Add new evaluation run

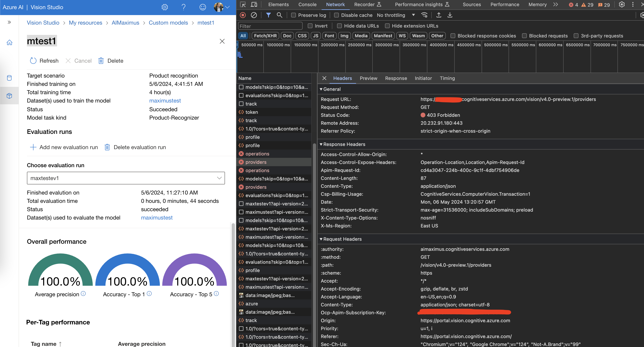pos(64,147)
